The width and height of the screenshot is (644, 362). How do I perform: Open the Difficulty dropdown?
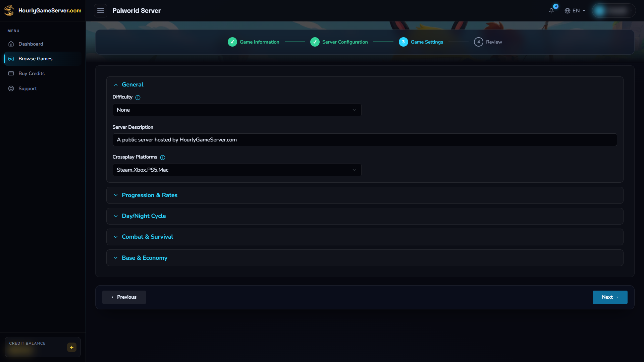click(x=237, y=110)
